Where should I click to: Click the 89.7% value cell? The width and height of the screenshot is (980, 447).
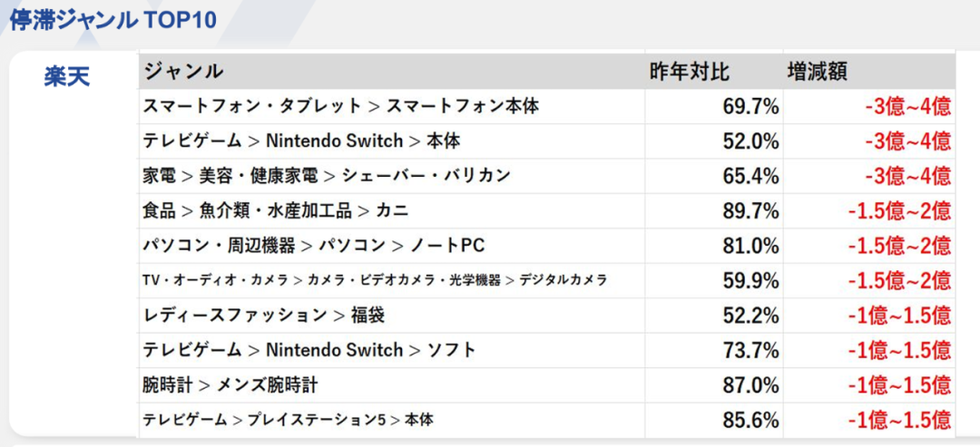pyautogui.click(x=750, y=210)
